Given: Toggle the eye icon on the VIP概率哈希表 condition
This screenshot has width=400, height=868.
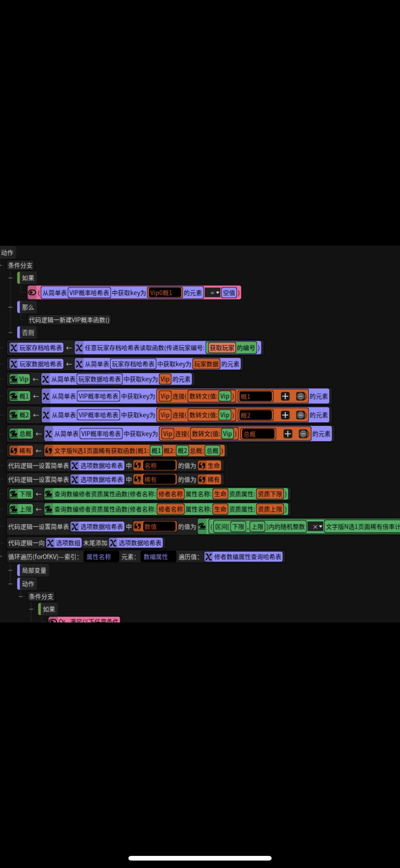Looking at the screenshot, I should 32,292.
